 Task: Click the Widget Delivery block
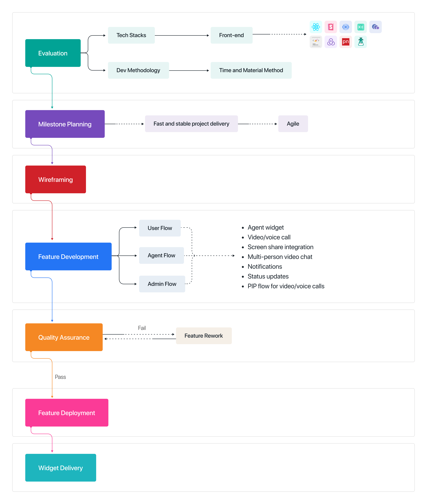point(61,468)
